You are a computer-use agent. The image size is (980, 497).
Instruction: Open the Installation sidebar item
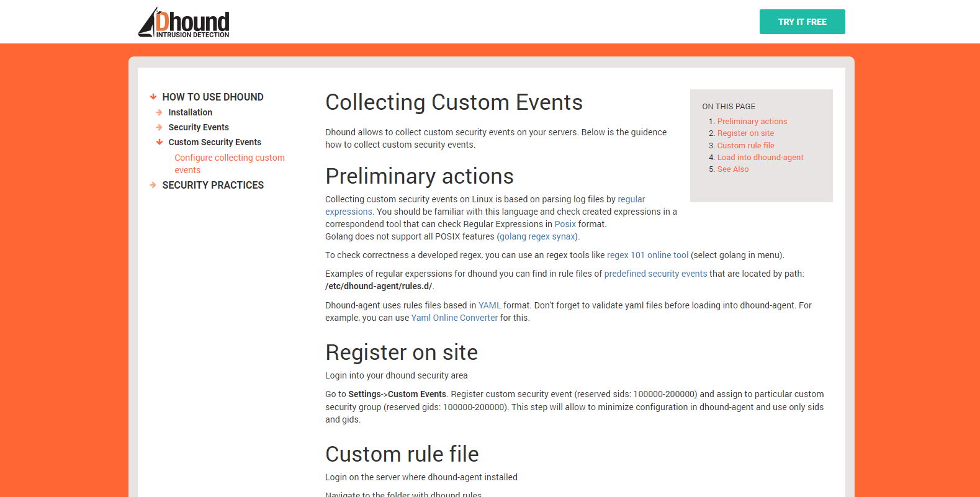pos(191,112)
